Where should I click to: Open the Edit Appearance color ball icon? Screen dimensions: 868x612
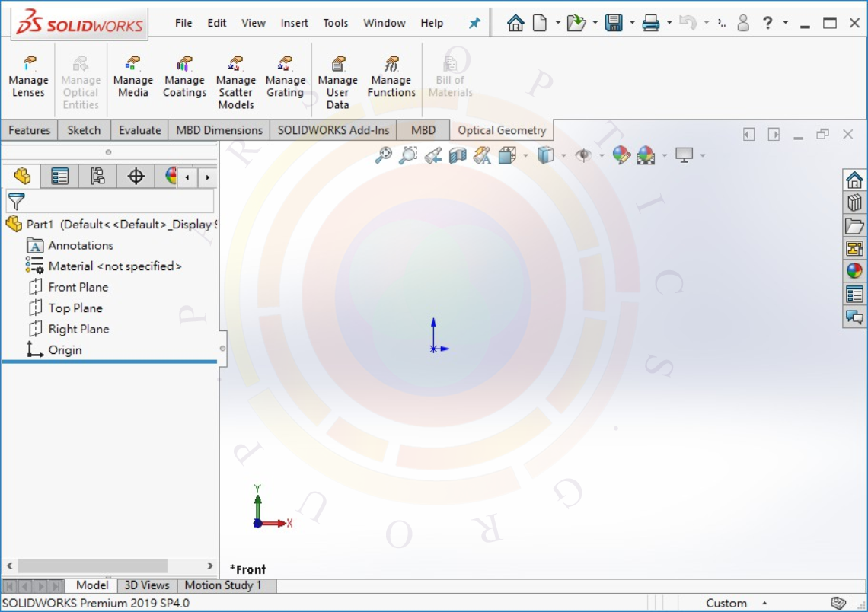(x=621, y=155)
